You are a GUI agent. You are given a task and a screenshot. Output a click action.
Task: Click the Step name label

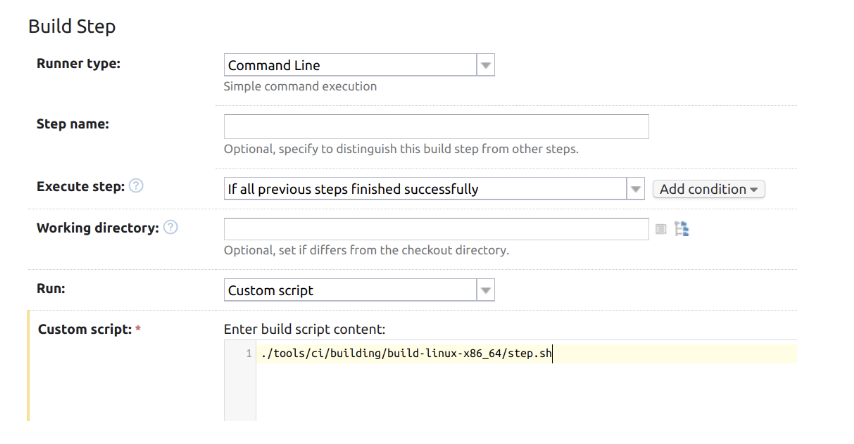coord(73,124)
